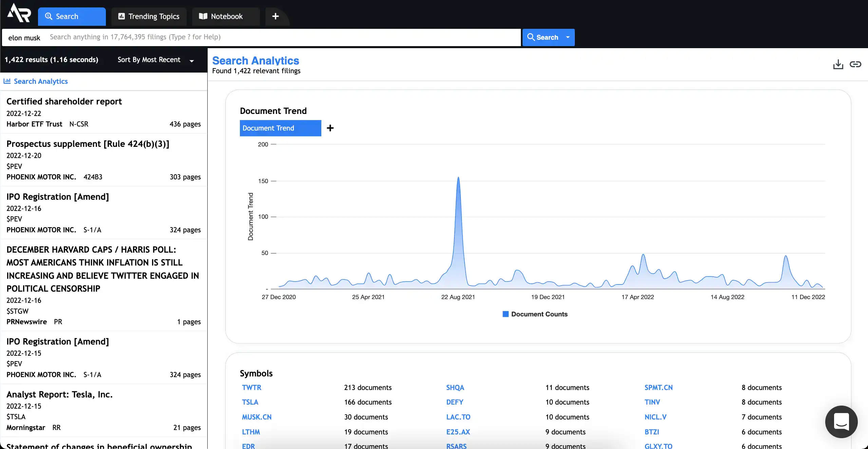868x449 pixels.
Task: Click the AR logo icon
Action: [19, 14]
